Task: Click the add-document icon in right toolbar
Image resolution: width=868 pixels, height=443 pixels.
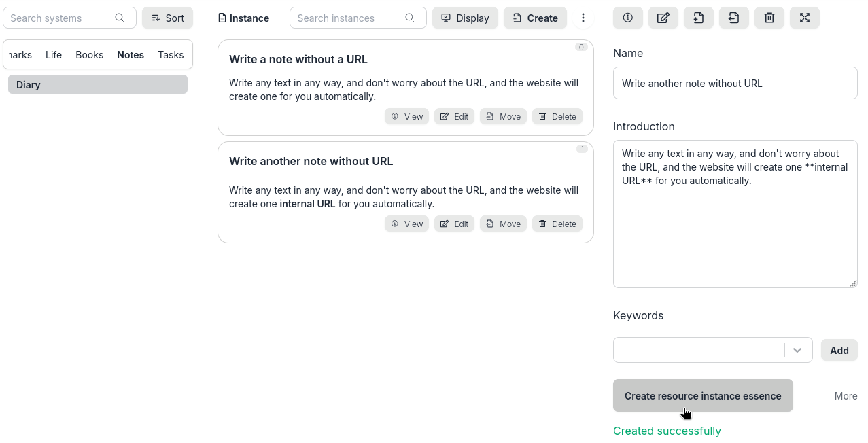Action: (698, 18)
